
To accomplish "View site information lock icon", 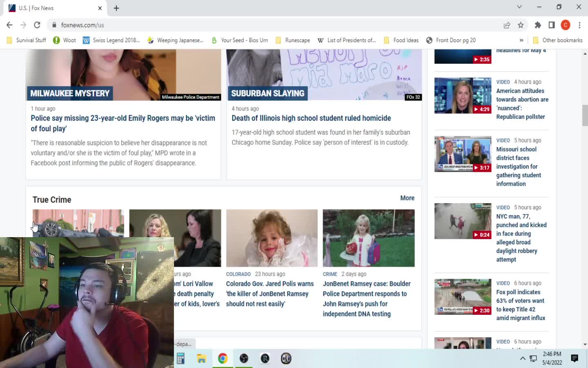I will 54,25.
